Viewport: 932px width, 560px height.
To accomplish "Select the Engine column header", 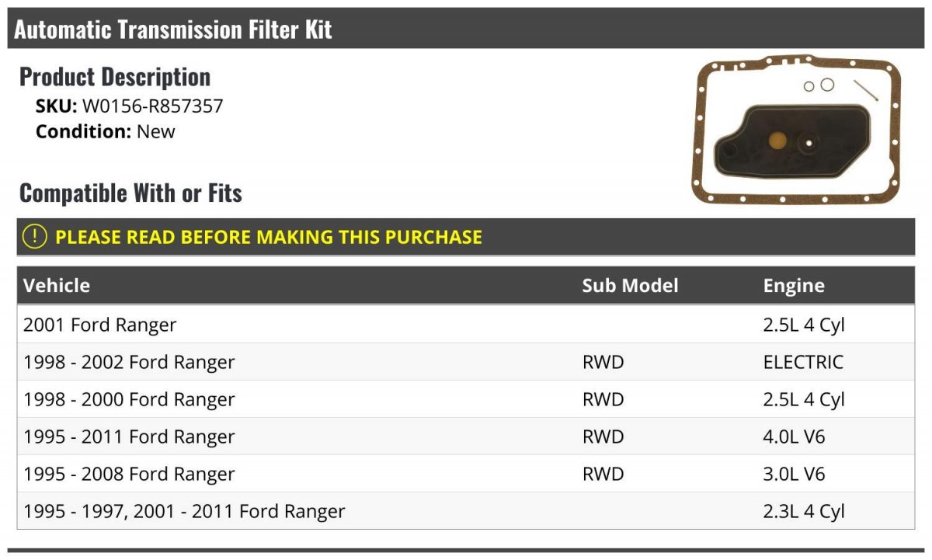I will coord(794,285).
